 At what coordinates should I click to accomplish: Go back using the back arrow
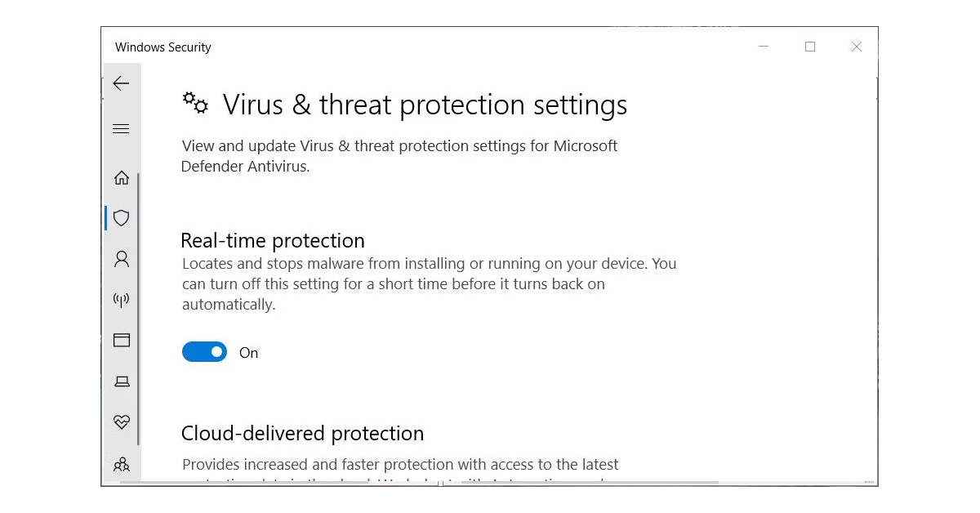[121, 83]
